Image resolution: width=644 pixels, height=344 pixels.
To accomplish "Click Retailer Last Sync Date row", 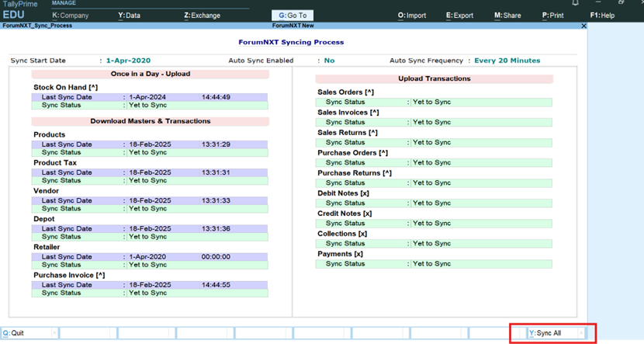I will click(x=150, y=257).
